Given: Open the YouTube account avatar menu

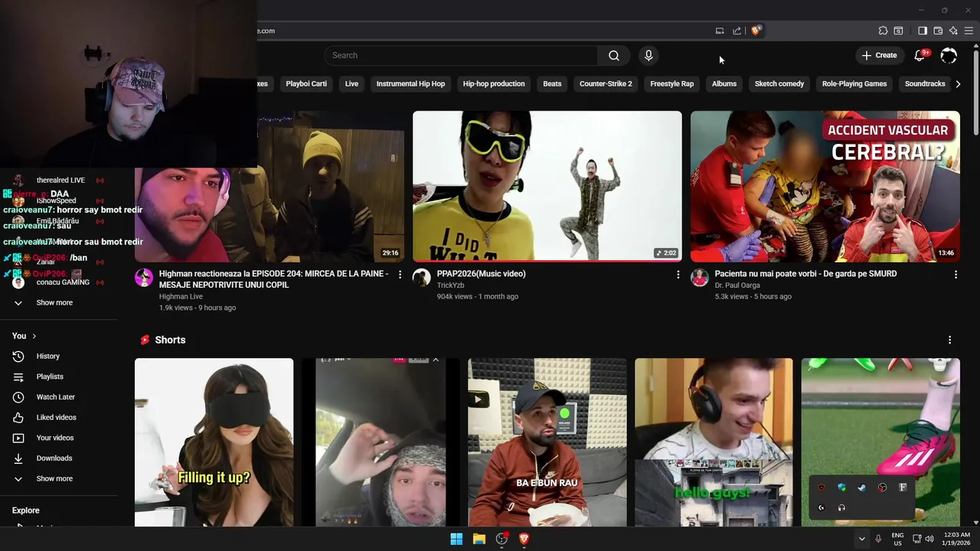Looking at the screenshot, I should [949, 55].
